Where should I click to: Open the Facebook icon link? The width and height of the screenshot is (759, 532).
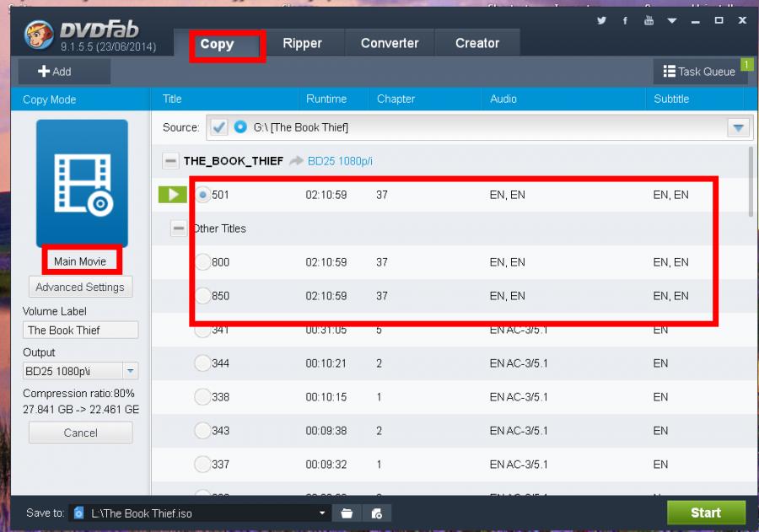tap(625, 20)
